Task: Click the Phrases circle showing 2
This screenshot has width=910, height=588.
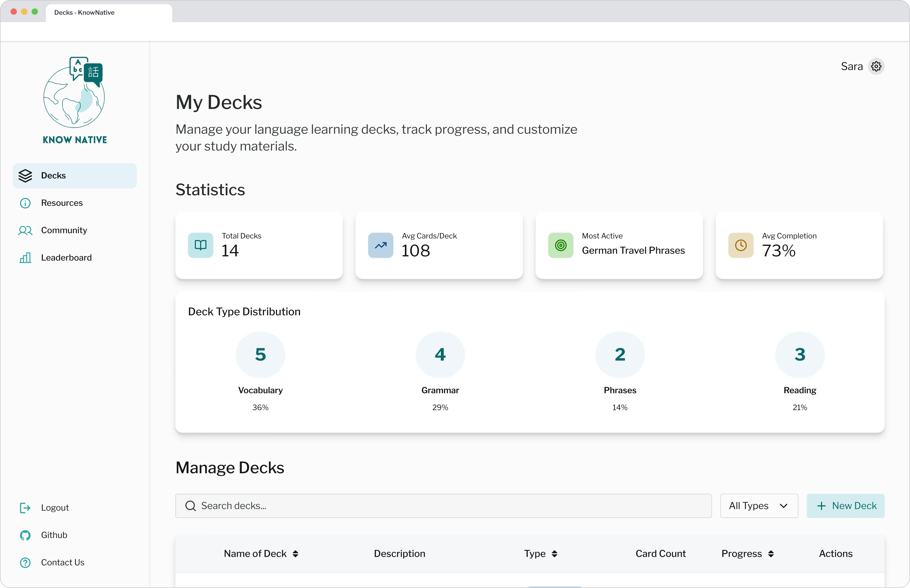Action: (620, 355)
